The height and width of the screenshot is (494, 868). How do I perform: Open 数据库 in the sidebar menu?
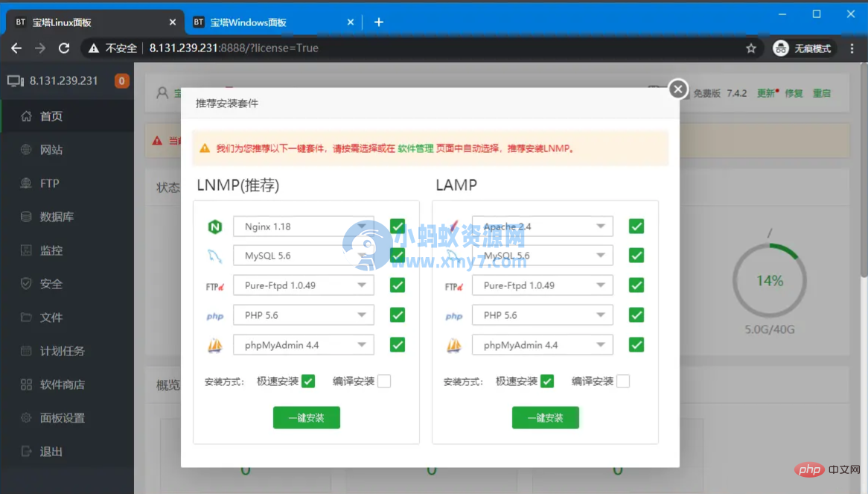67,217
